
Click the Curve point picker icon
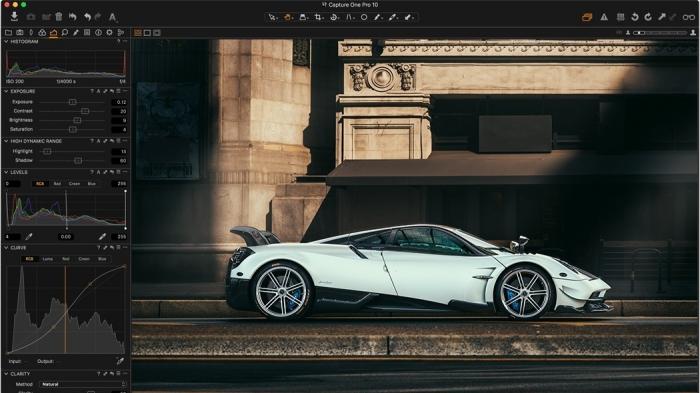[120, 361]
